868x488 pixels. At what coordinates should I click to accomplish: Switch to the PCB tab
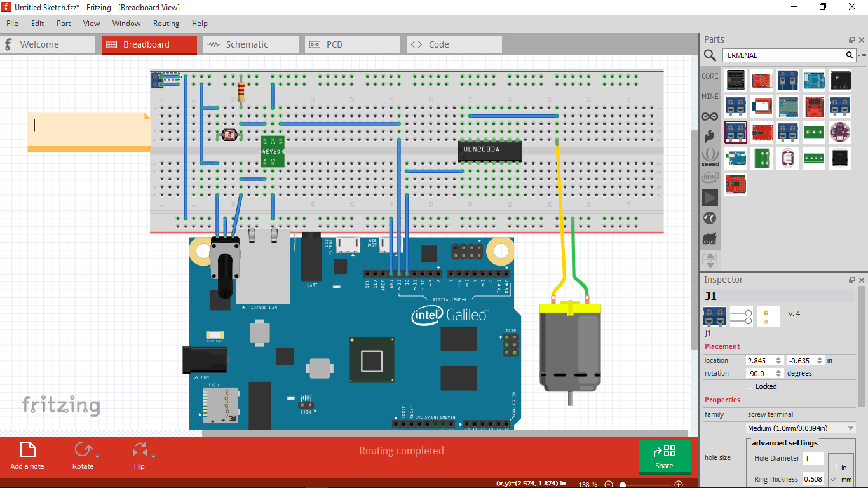tap(353, 44)
